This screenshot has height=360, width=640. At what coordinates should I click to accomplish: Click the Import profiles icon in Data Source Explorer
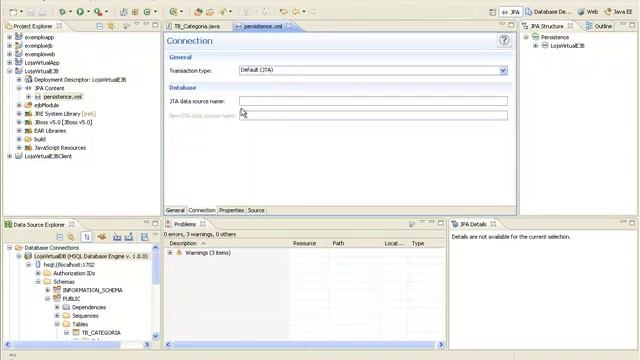117,237
